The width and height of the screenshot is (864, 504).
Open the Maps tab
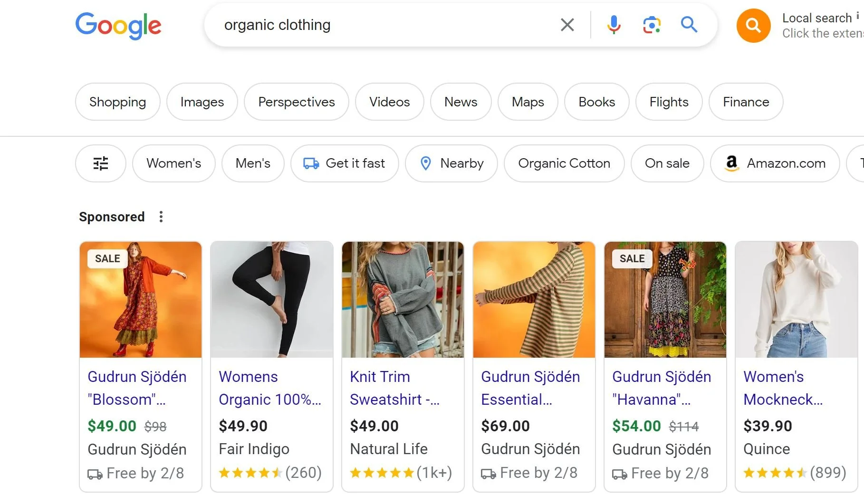click(528, 102)
